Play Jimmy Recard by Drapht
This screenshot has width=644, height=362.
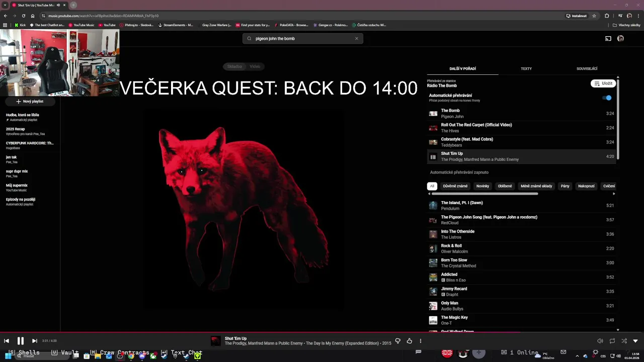pos(521,292)
